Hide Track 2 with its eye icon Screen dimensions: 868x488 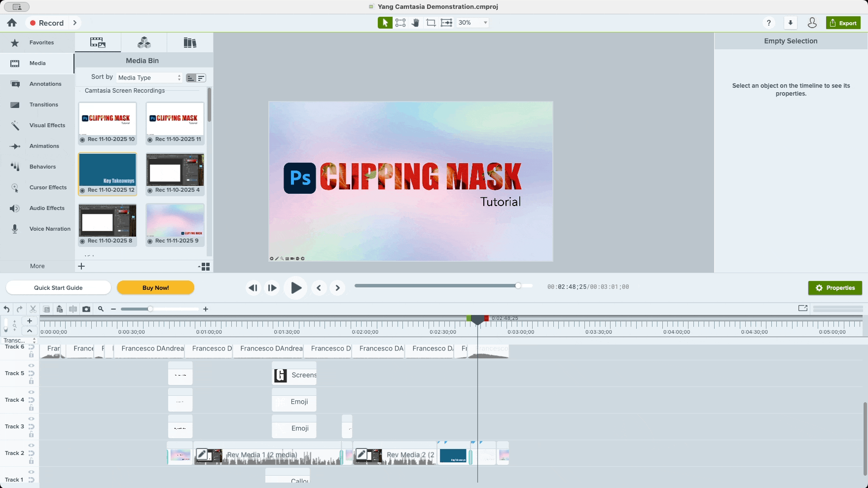[x=32, y=446]
